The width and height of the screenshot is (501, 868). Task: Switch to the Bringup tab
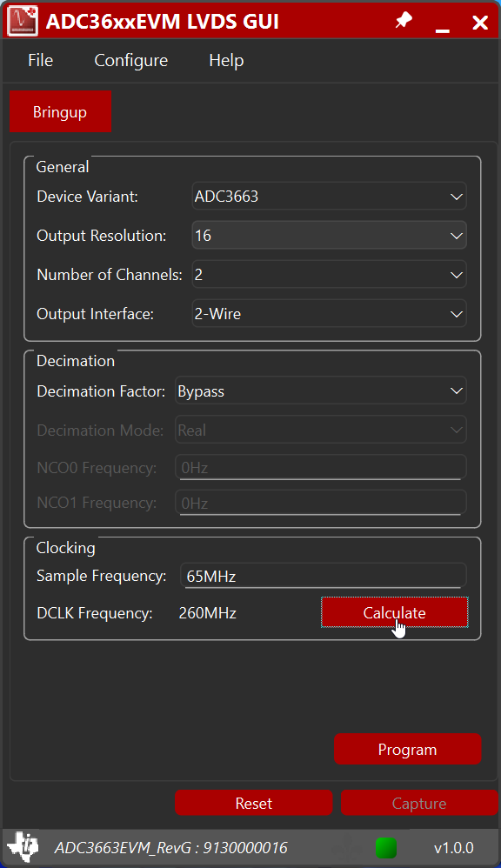click(60, 111)
